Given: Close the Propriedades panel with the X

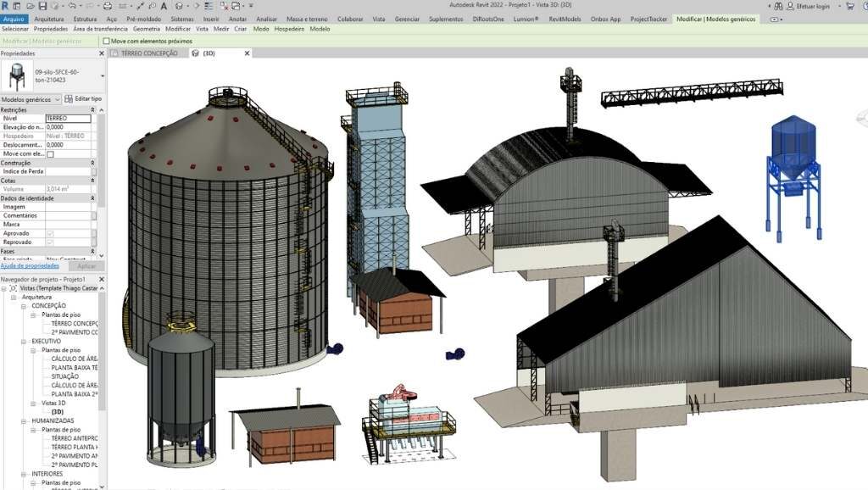Looking at the screenshot, I should [103, 53].
